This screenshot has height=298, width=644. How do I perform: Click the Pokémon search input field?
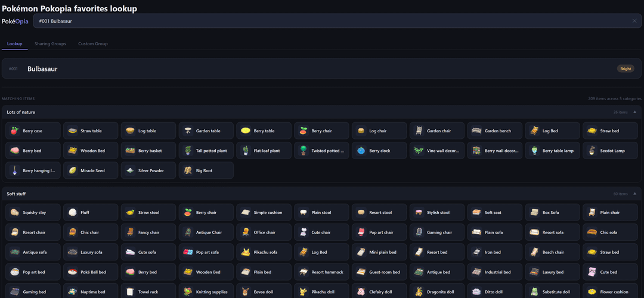328,21
